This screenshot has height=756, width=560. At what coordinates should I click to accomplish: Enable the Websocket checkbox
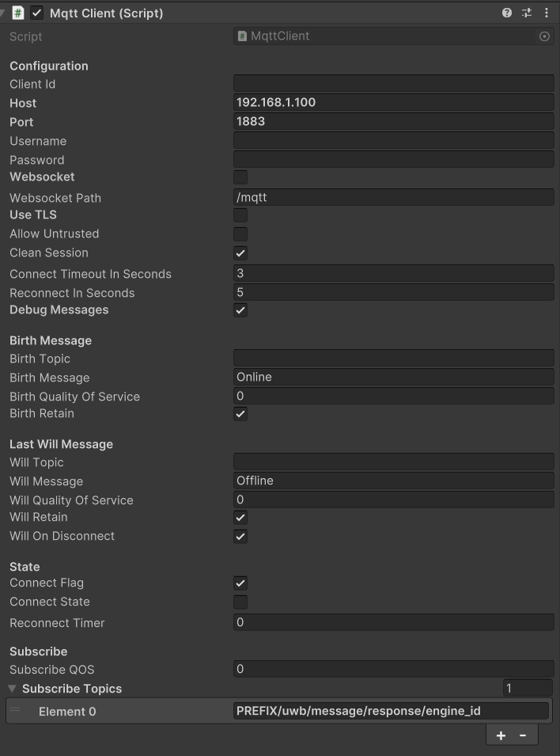240,177
